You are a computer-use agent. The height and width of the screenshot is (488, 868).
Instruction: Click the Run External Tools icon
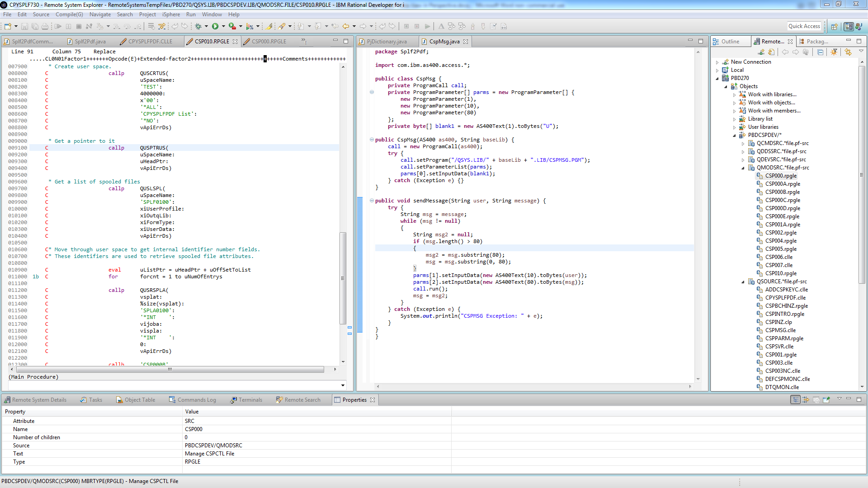[232, 26]
